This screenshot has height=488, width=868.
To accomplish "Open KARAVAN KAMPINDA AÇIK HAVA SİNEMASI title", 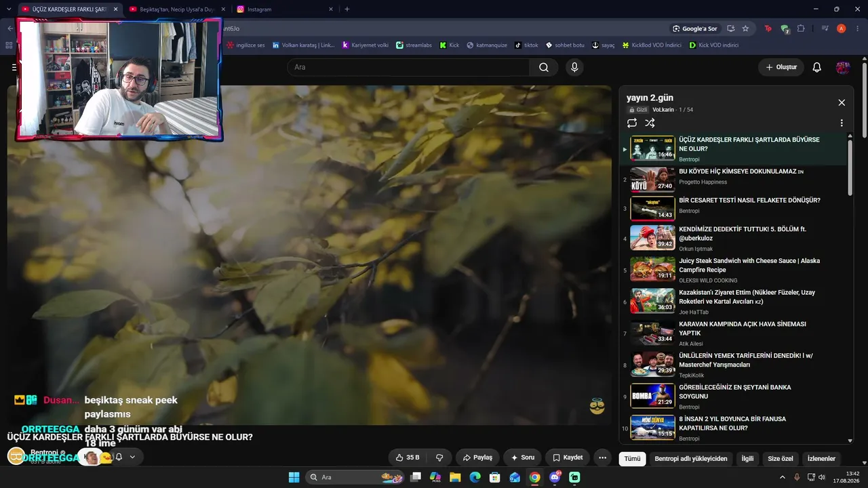I will coord(743,329).
